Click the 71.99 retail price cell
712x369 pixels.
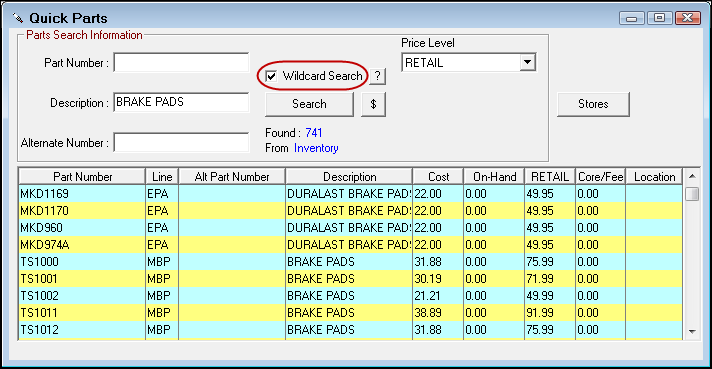click(550, 279)
